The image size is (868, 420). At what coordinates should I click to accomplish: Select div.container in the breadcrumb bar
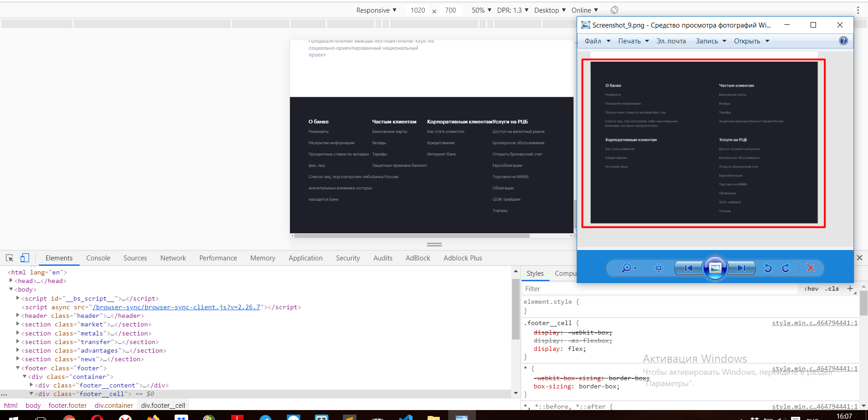click(x=114, y=406)
